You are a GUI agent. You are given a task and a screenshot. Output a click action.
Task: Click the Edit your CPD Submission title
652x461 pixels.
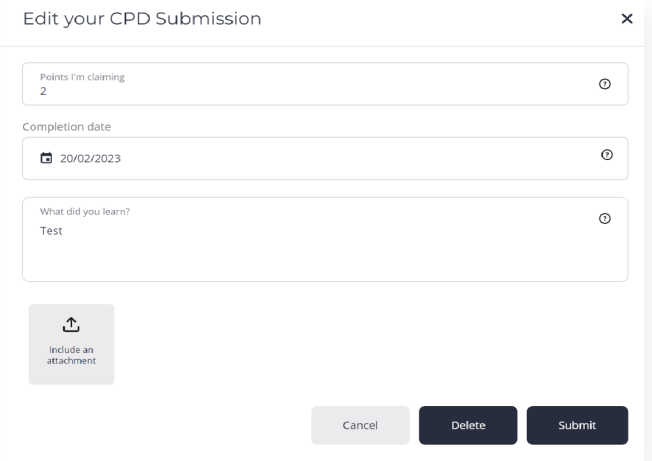click(142, 19)
